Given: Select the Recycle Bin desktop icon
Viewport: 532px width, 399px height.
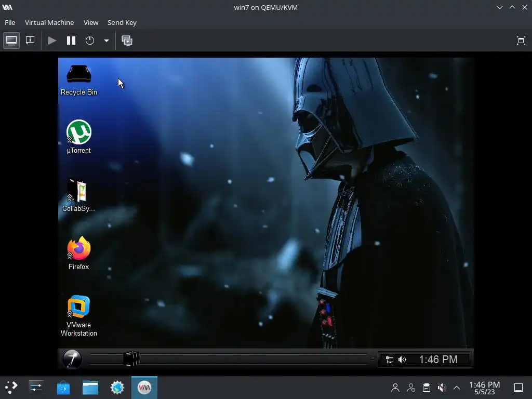Looking at the screenshot, I should 79,81.
